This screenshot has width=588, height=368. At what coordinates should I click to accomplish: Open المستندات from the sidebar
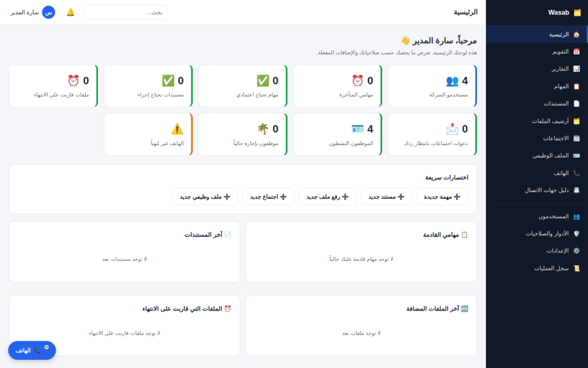point(537,103)
